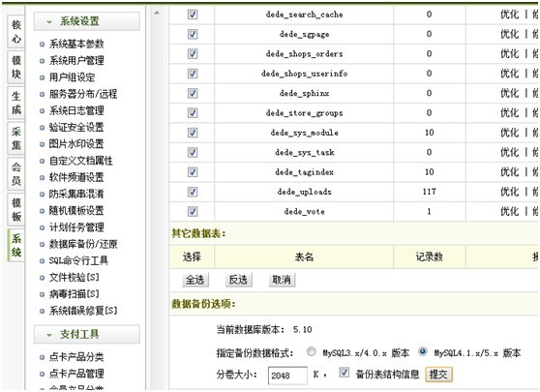Collapse the 支付工具 section arrow
This screenshot has width=540, height=392.
(x=49, y=335)
